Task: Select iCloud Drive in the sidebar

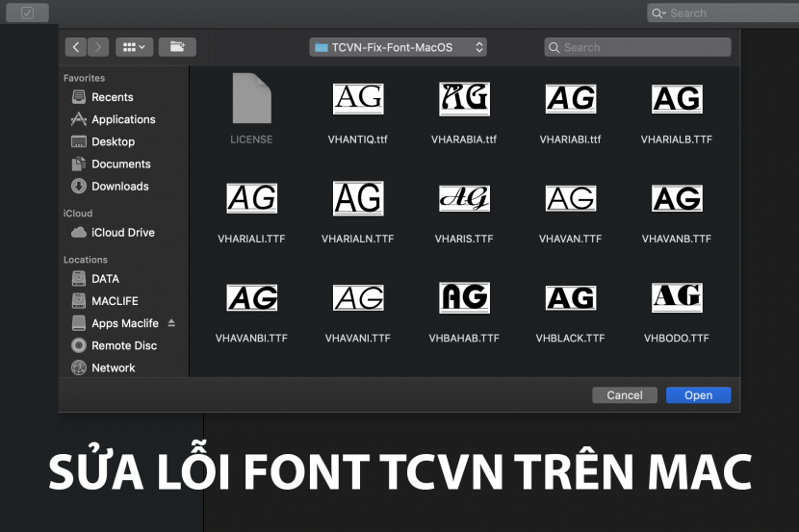Action: pyautogui.click(x=122, y=232)
